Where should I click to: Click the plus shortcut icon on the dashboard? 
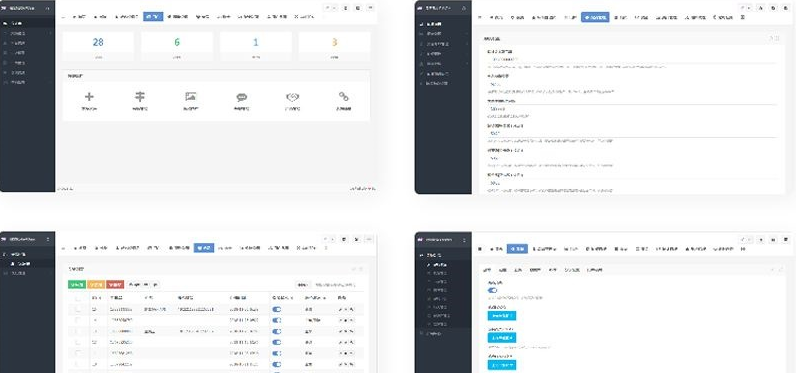(x=89, y=97)
